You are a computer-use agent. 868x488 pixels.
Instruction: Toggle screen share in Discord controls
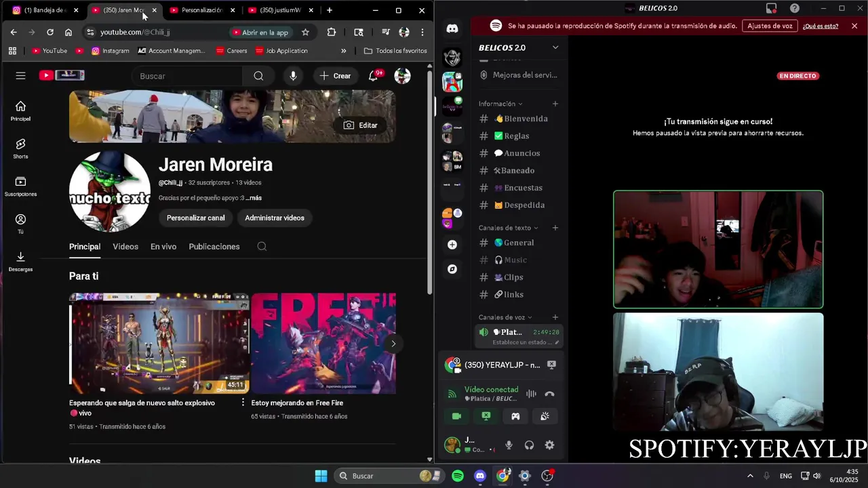click(486, 416)
